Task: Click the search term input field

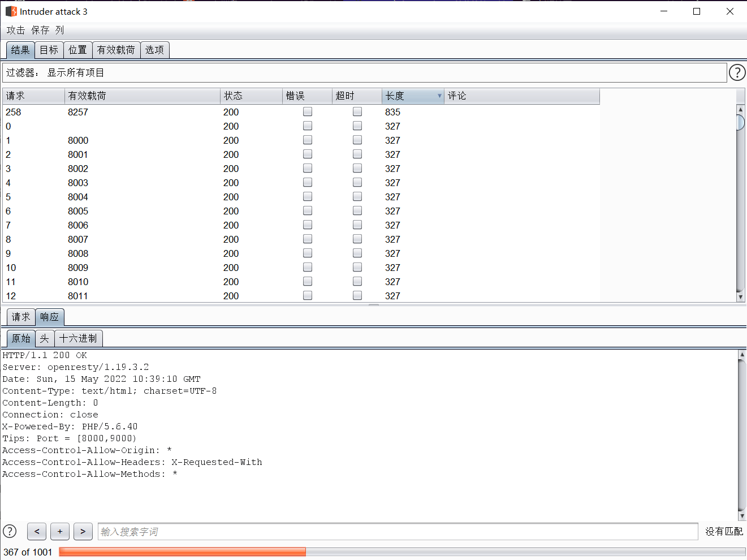Action: pos(398,531)
